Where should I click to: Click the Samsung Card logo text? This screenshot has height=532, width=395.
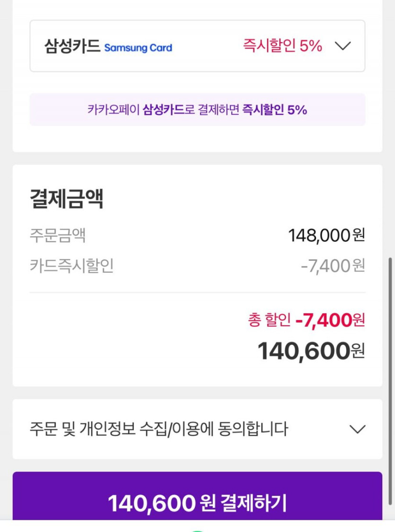coord(138,48)
